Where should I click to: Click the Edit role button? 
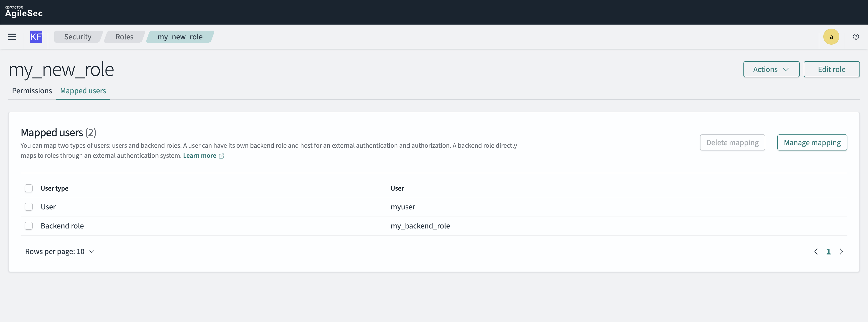point(831,69)
